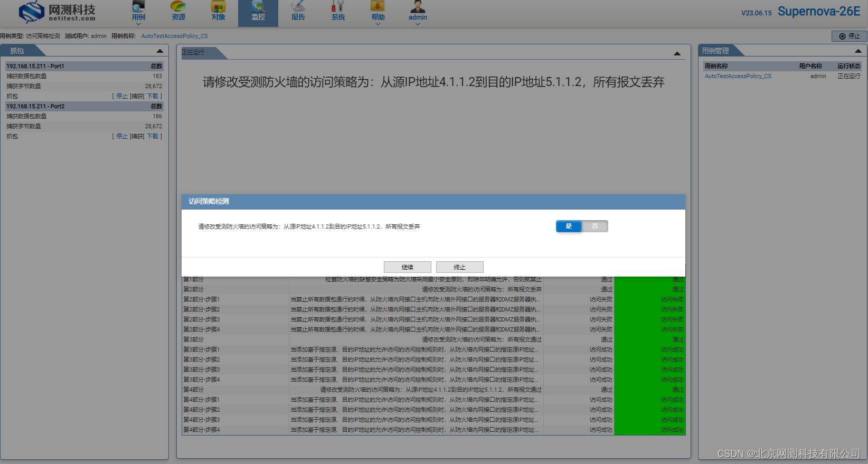This screenshot has width=868, height=464.
Task: Expand the chevron under 帮助
Action: pos(378,24)
